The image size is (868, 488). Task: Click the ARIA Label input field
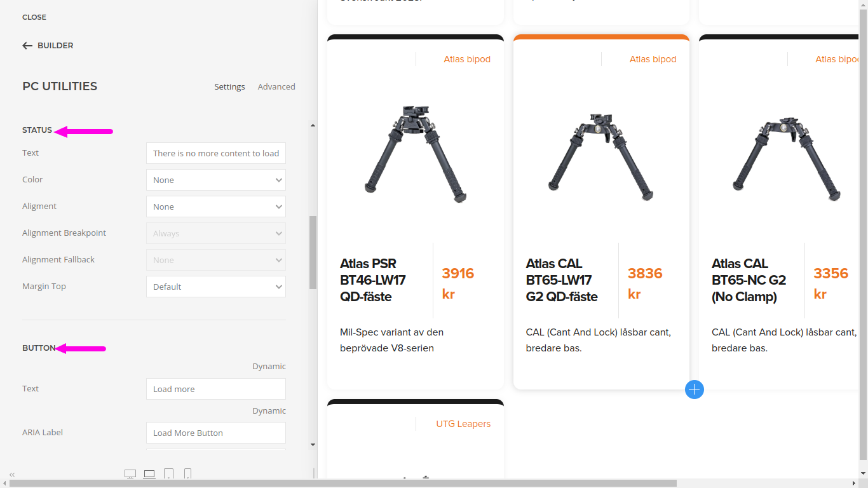coord(216,433)
